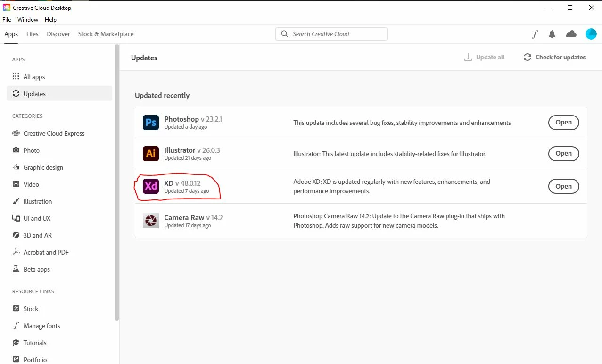Open the Graphic design category

[59, 167]
